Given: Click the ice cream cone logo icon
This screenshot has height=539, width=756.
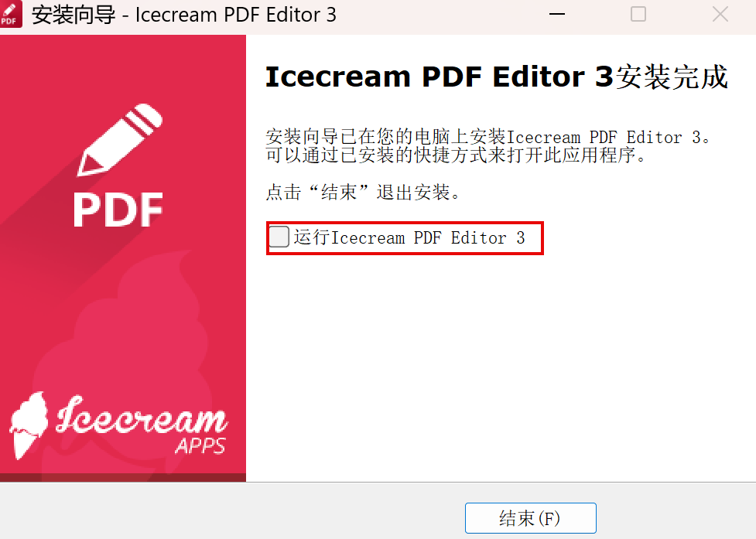Looking at the screenshot, I should (29, 425).
